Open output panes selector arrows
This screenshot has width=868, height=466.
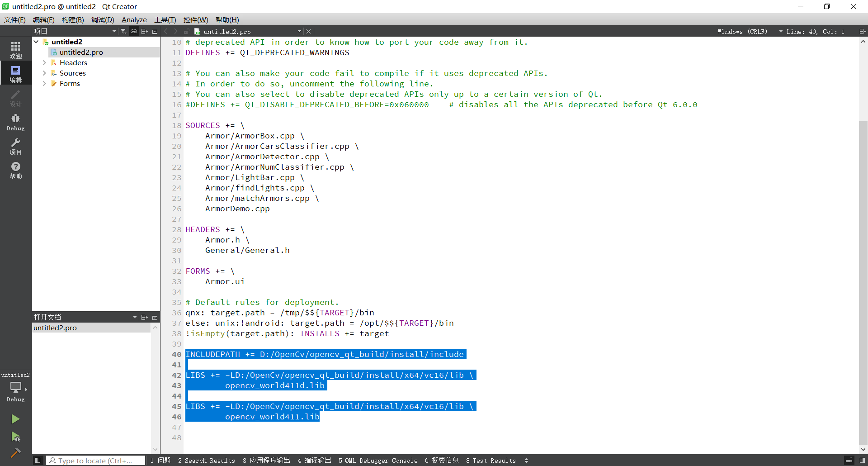pos(526,461)
